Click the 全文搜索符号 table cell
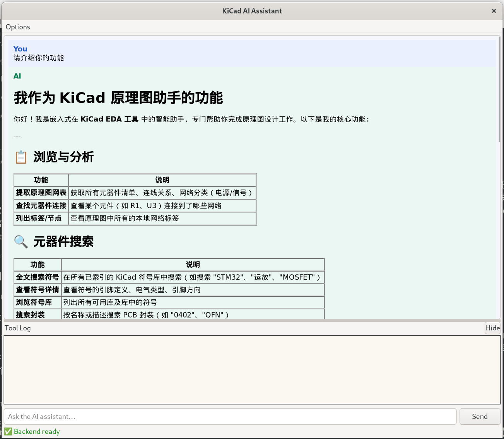The width and height of the screenshot is (504, 439). (x=38, y=277)
